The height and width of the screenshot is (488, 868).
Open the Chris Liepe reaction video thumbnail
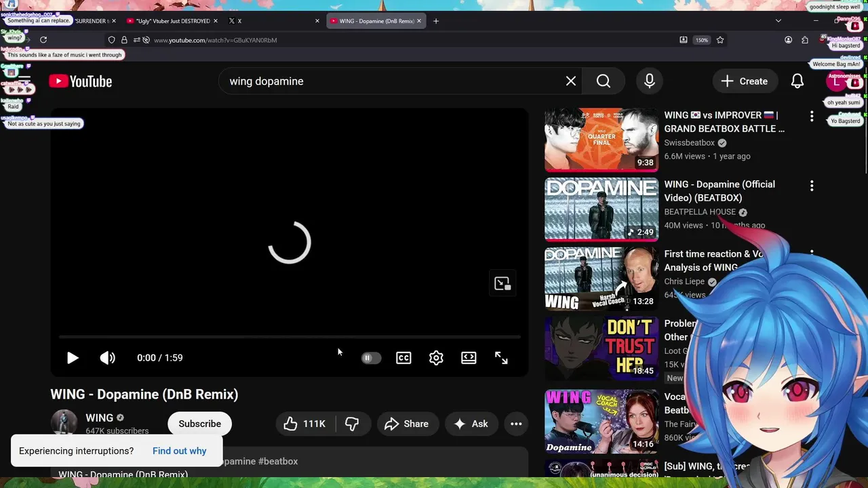tap(601, 279)
